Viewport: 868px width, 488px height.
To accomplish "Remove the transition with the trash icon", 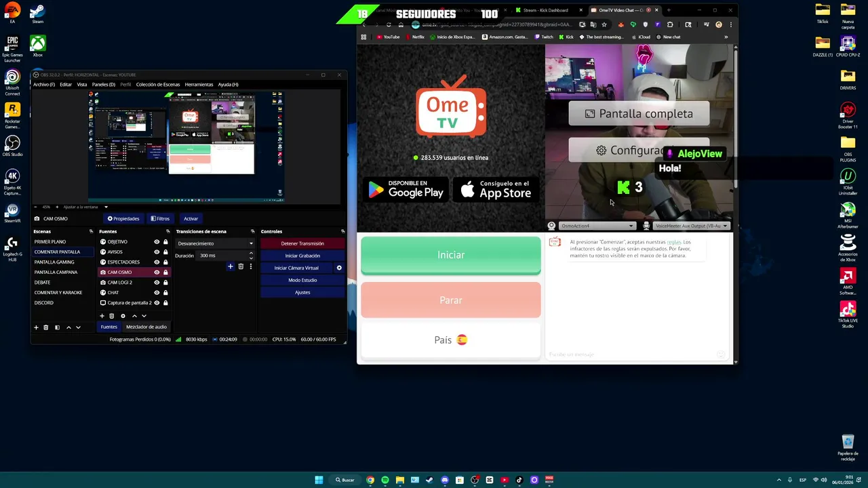I will [241, 266].
